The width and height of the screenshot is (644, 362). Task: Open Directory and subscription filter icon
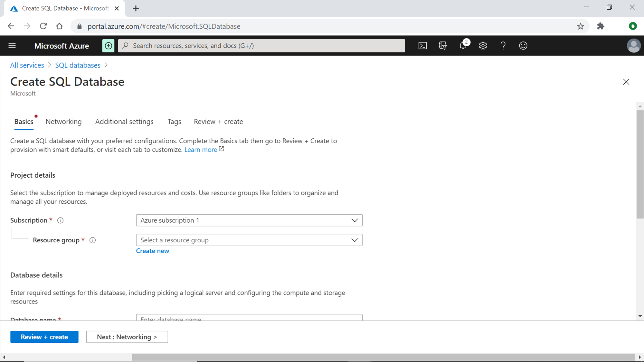tap(443, 46)
